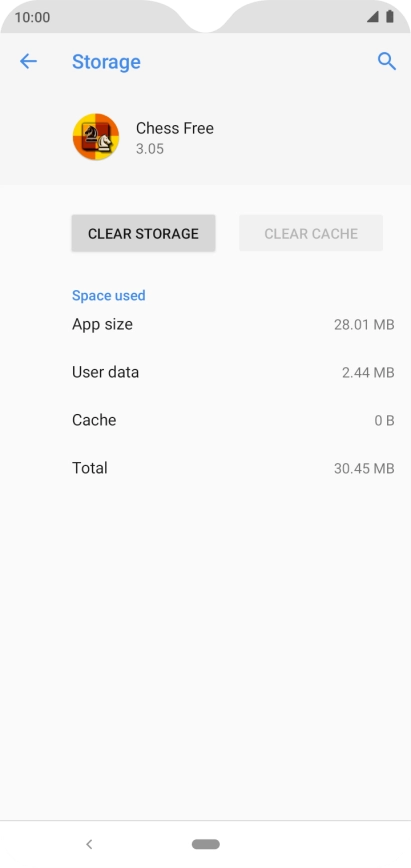The height and width of the screenshot is (868, 411).
Task: Tap the Space used section header
Action: (x=109, y=296)
